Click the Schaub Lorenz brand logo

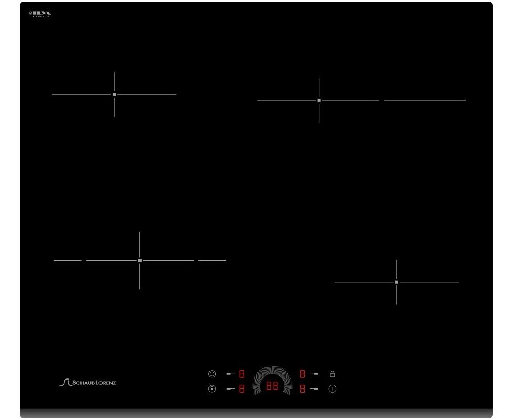[x=87, y=382]
